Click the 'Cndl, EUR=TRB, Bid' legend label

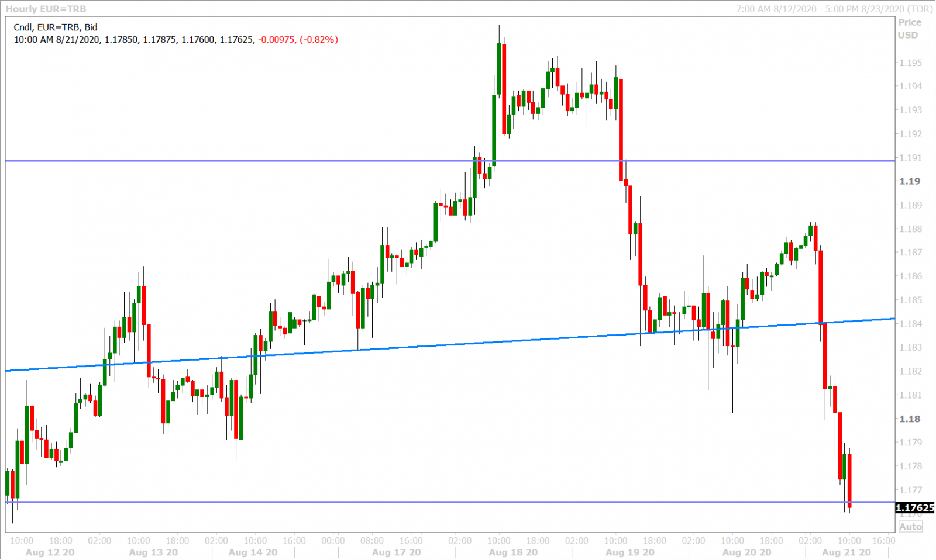coord(56,27)
